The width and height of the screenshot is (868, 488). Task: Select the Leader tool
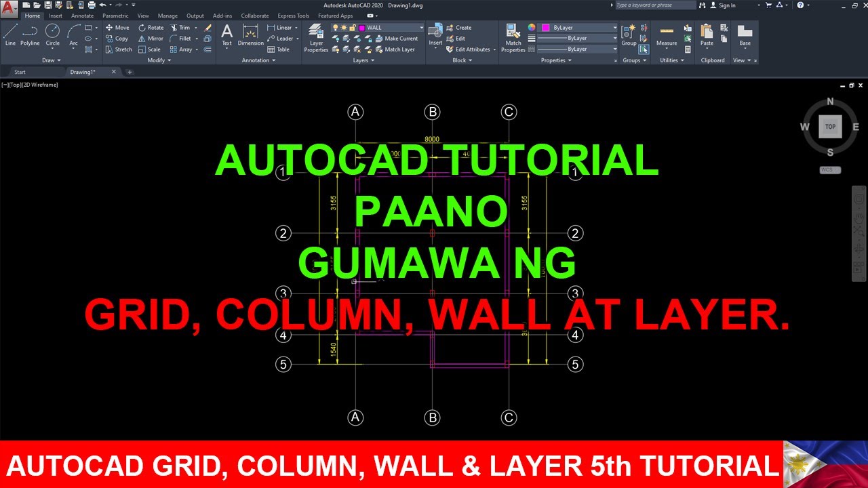click(280, 39)
